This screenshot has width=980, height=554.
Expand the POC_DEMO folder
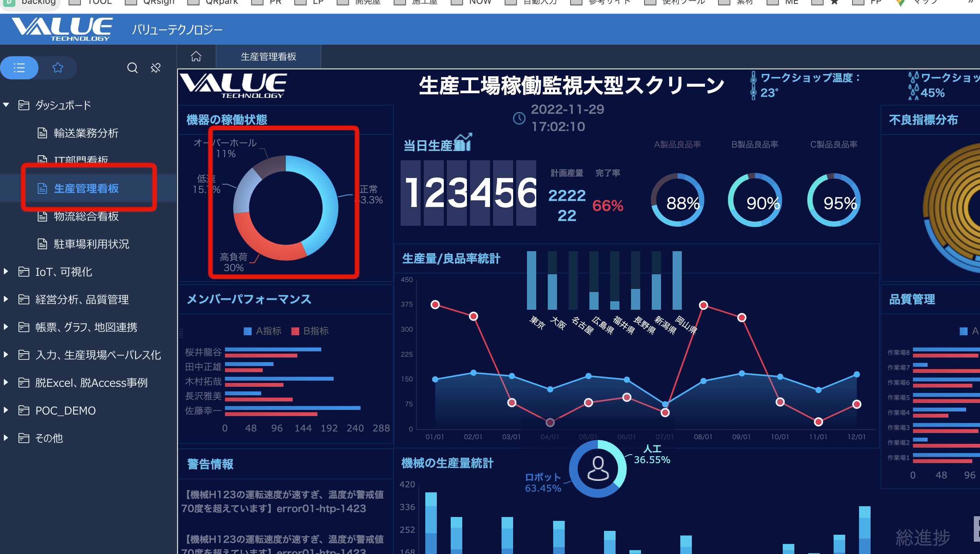tap(6, 410)
